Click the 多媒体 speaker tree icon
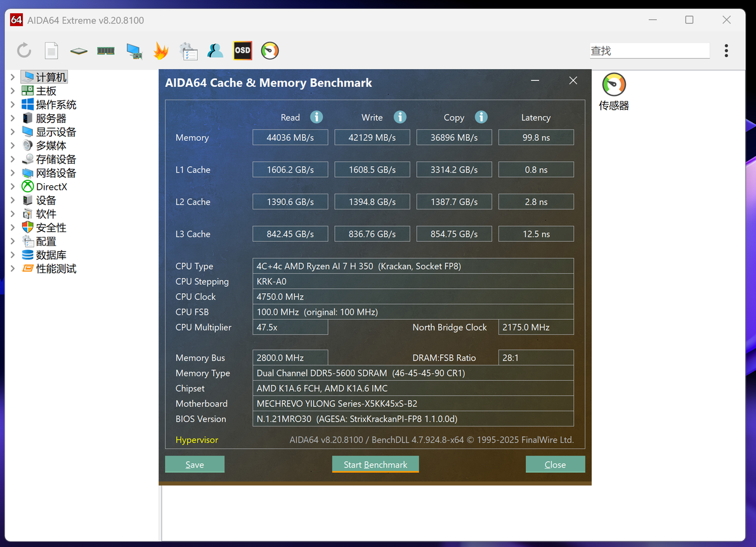The image size is (756, 547). tap(27, 145)
